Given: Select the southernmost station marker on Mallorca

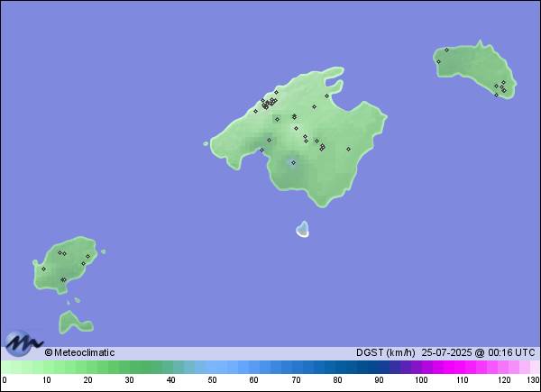Looking at the screenshot, I should point(293,163).
